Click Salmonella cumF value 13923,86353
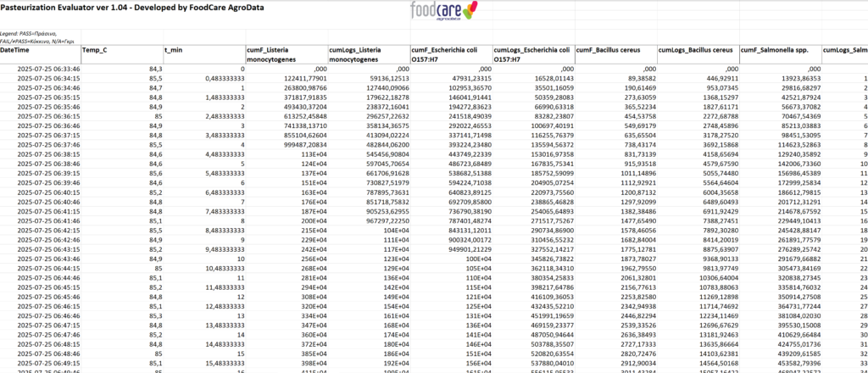 click(800, 78)
